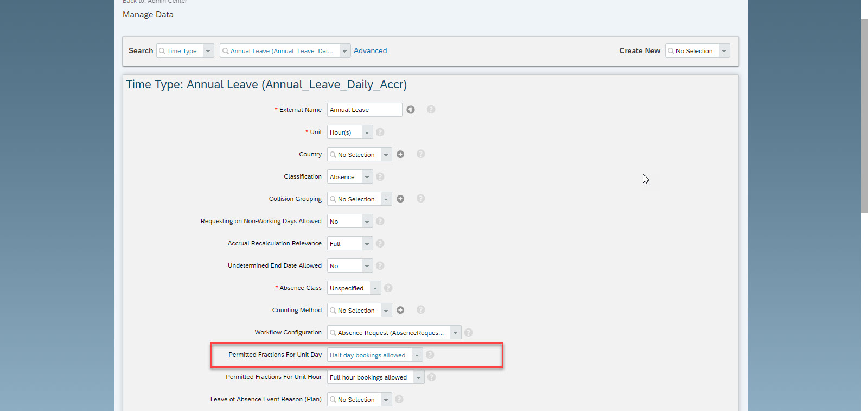
Task: Show help for External Name field
Action: click(x=431, y=110)
